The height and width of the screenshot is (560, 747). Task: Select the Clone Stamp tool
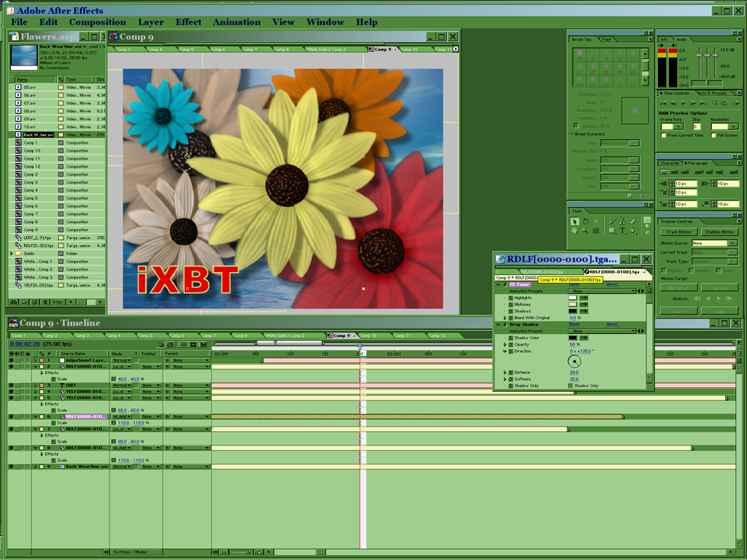pos(622,221)
